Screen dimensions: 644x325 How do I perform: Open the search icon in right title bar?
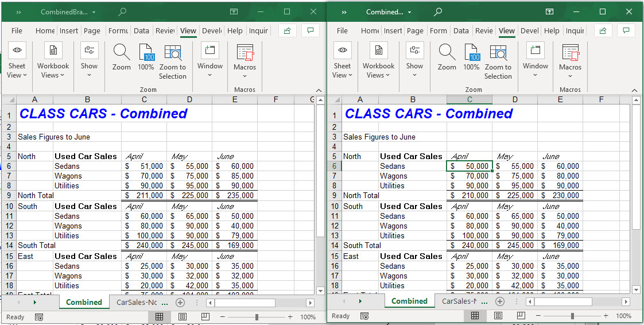438,11
